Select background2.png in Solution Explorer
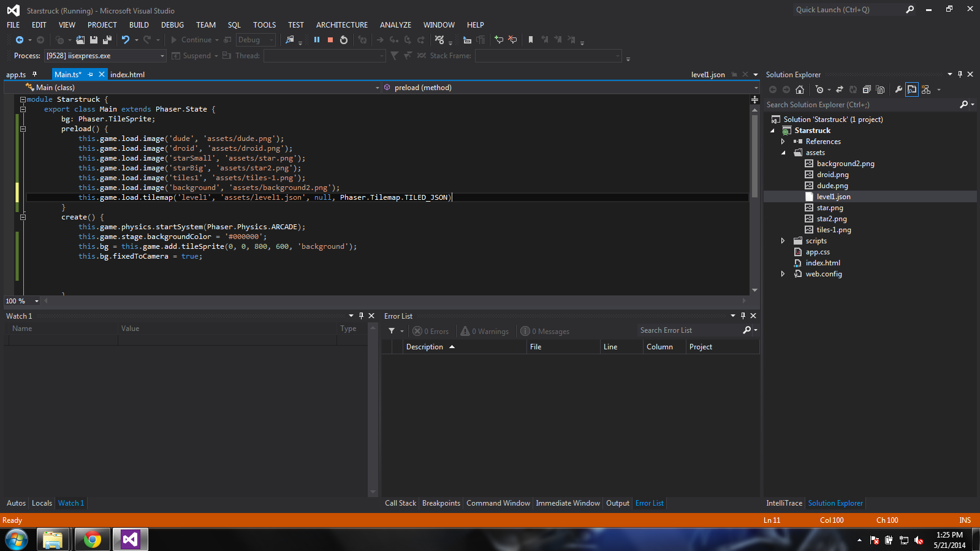The image size is (980, 551). pos(845,164)
